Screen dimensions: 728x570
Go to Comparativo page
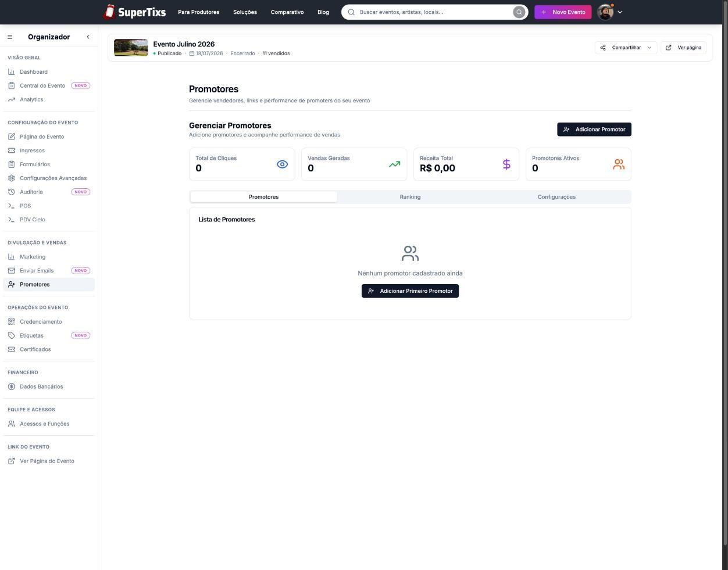[x=287, y=12]
